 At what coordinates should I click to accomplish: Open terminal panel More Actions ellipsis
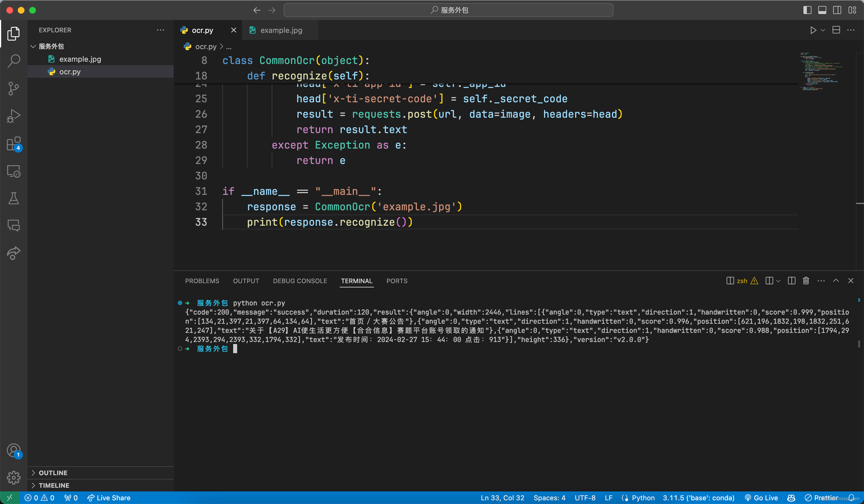821,281
